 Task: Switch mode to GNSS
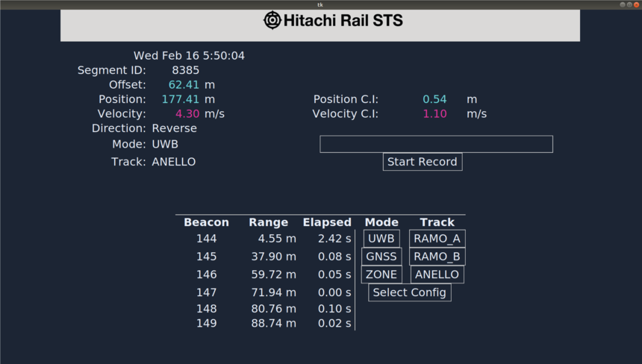(381, 257)
